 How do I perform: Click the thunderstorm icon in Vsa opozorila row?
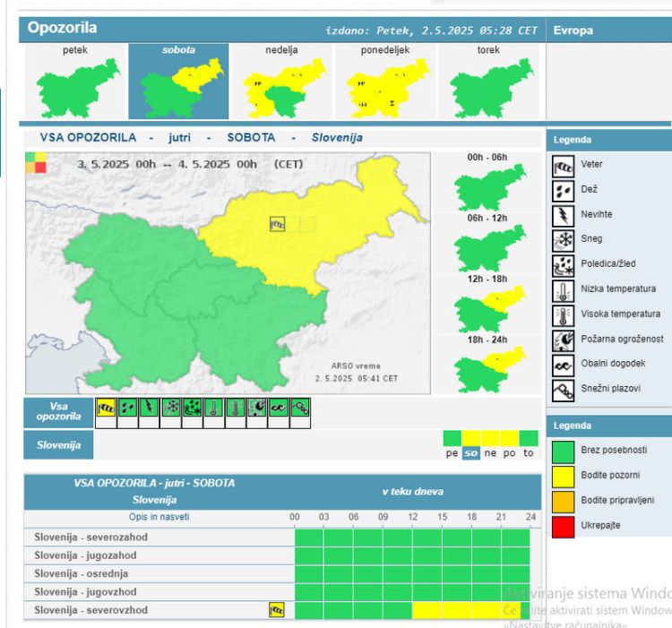[149, 408]
